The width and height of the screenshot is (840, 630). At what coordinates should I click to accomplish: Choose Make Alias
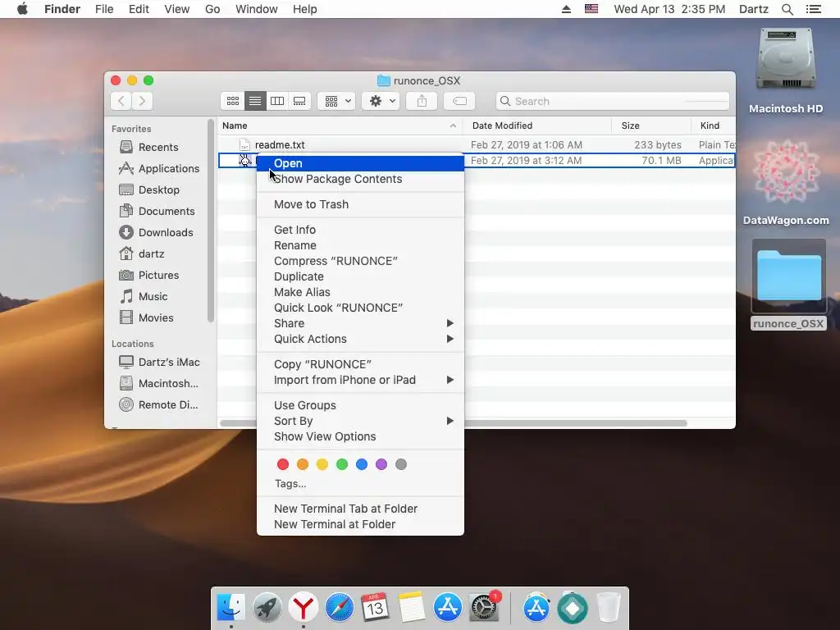tap(361, 292)
